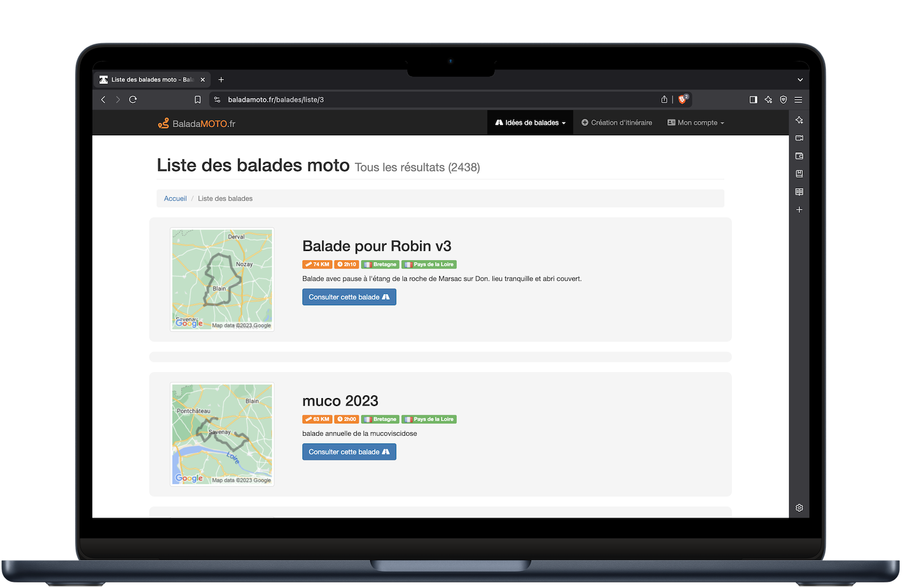Image resolution: width=902 pixels, height=588 pixels.
Task: Click the Accueil breadcrumb link
Action: point(175,198)
